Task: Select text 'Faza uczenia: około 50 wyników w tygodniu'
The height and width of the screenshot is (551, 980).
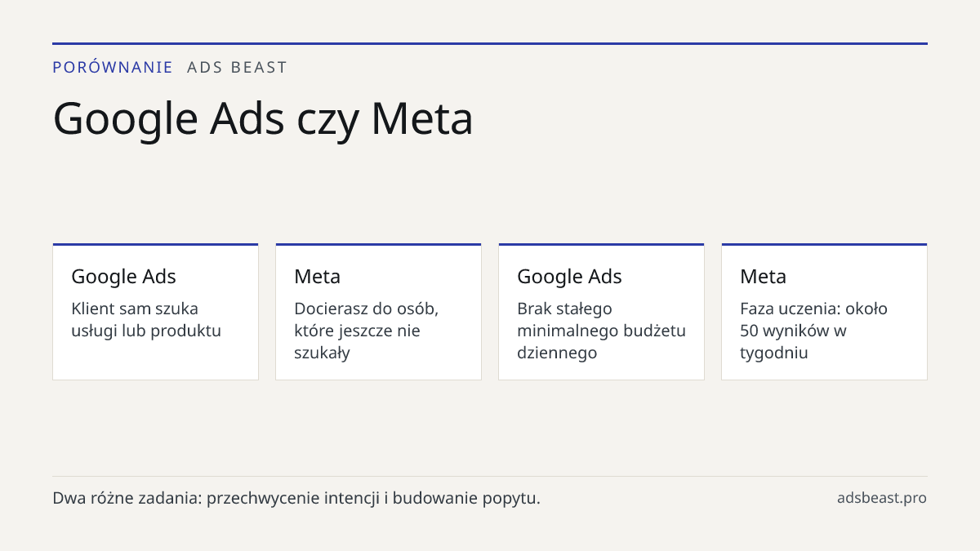Action: click(813, 331)
